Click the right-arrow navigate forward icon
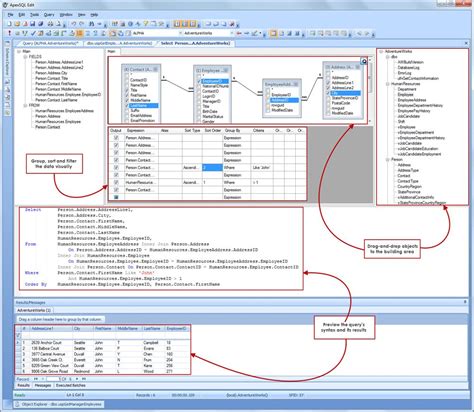 (x=247, y=33)
